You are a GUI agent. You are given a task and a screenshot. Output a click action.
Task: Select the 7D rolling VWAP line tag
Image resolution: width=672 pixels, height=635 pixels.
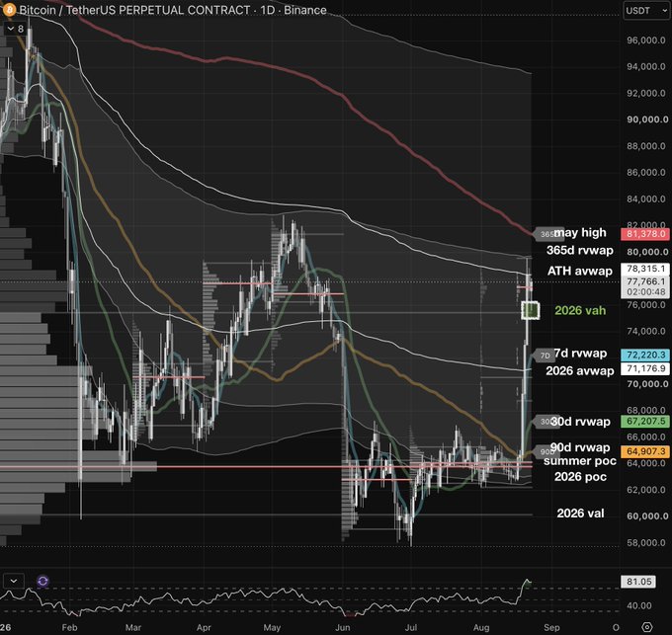click(544, 356)
